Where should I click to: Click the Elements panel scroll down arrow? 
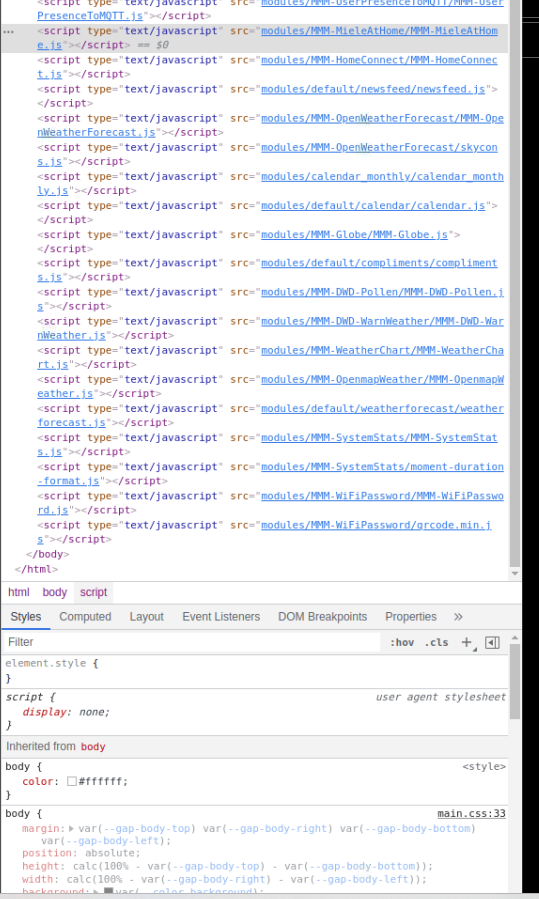515,573
